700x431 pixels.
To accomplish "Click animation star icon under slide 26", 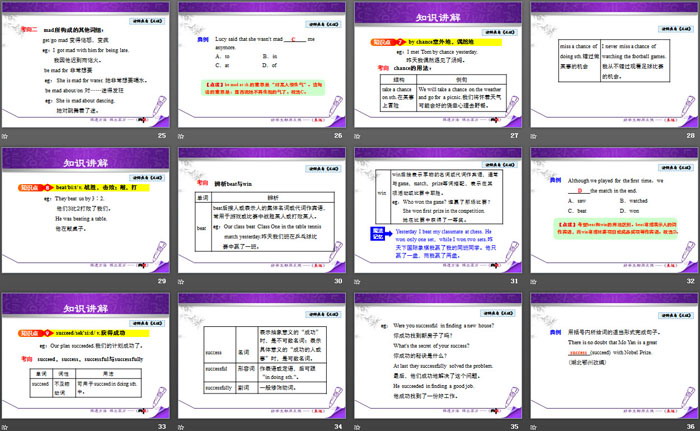I will click(181, 136).
